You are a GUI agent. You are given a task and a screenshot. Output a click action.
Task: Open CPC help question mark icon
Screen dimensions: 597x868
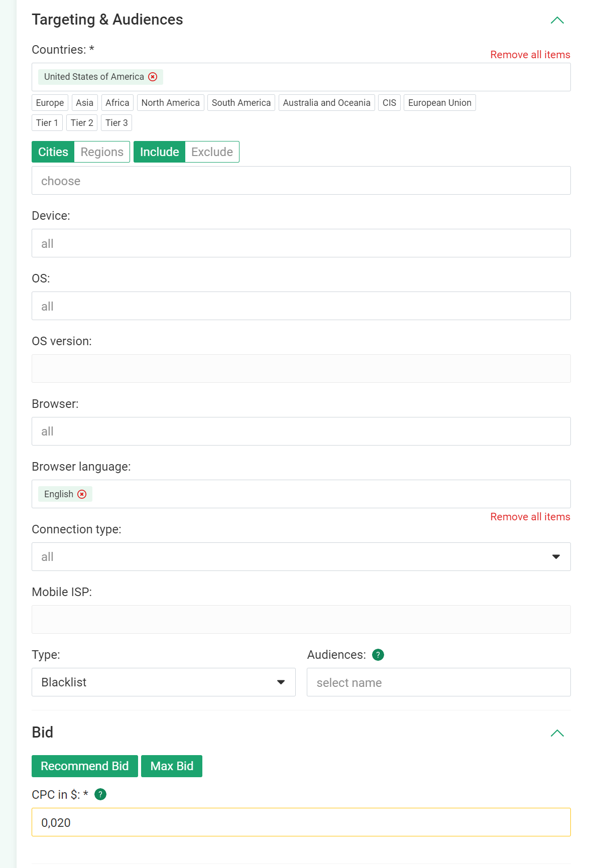pyautogui.click(x=100, y=794)
